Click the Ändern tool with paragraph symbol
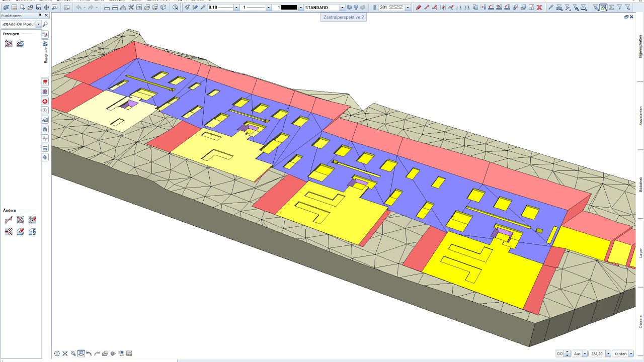The height and width of the screenshot is (362, 644). point(32,232)
